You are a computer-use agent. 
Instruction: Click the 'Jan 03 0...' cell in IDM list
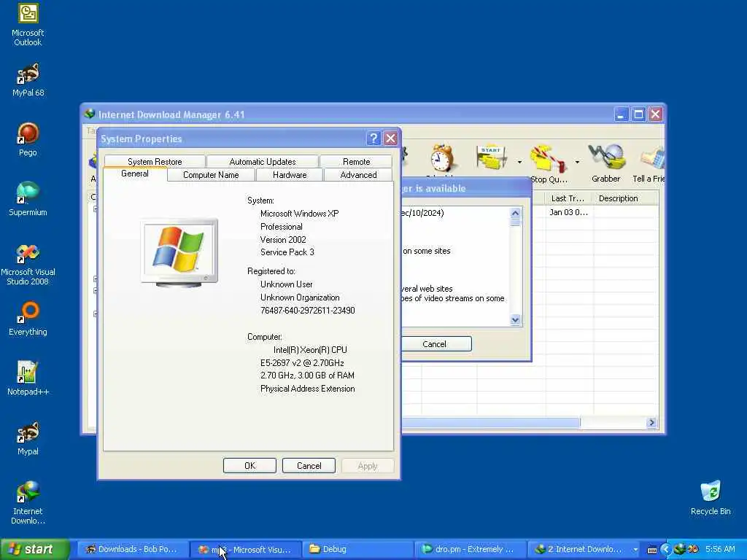[568, 212]
